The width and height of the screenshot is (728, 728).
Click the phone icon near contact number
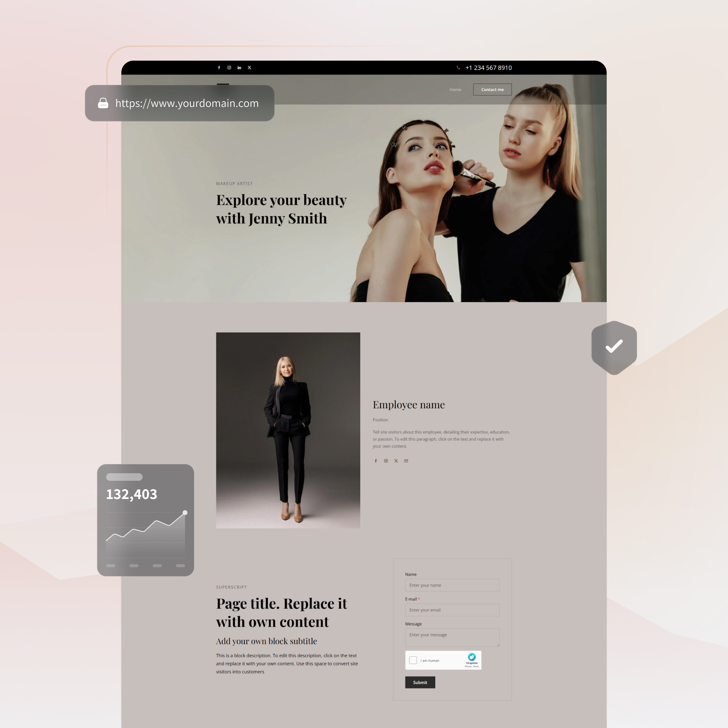tap(458, 67)
